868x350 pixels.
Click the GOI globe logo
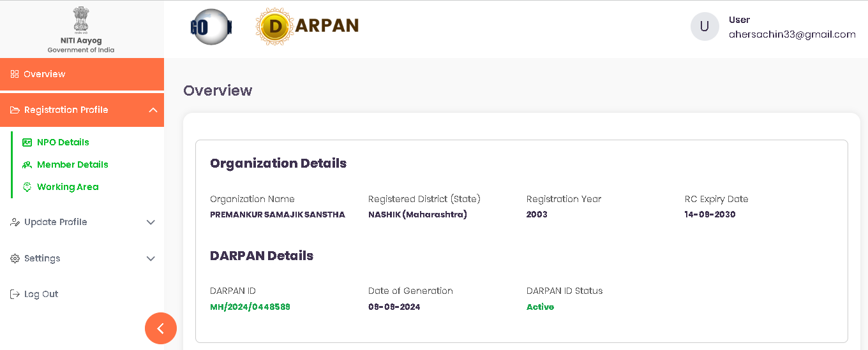pos(211,27)
